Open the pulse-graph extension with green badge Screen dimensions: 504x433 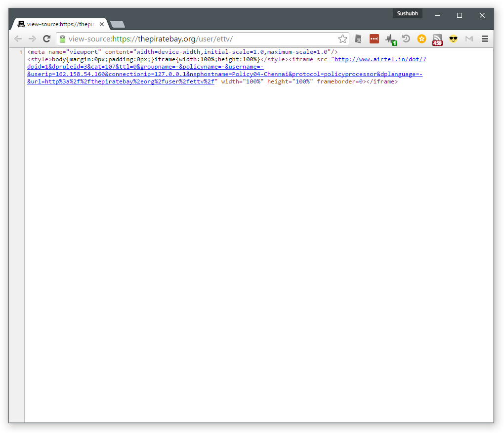pos(391,39)
